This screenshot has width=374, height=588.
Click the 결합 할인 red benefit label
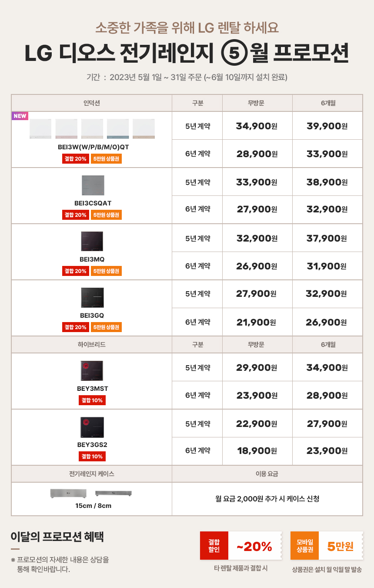[x=214, y=545]
